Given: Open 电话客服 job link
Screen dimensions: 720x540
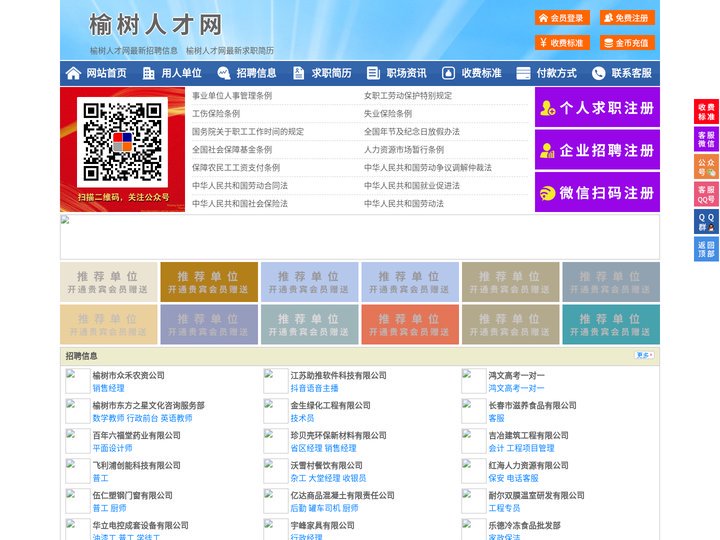Looking at the screenshot, I should pyautogui.click(x=523, y=478).
